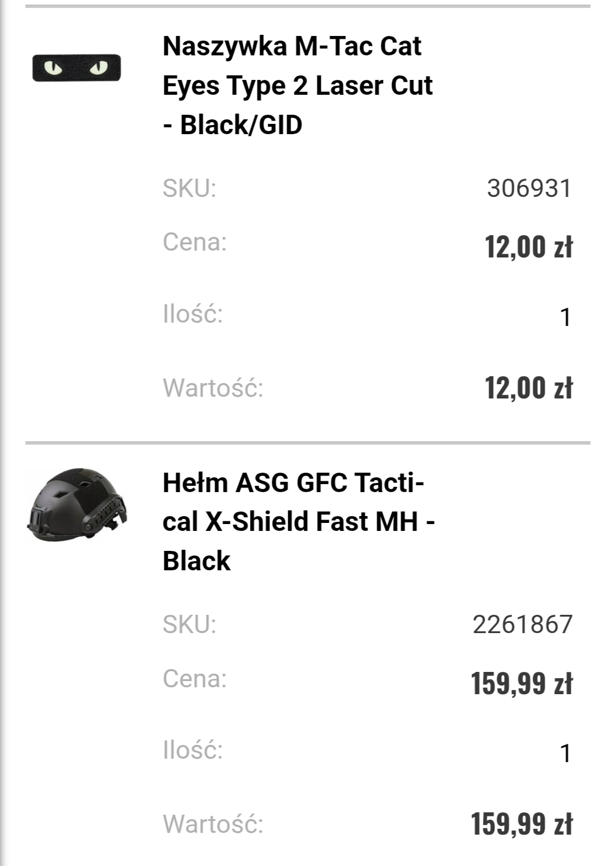Click the 12,00 zł Cena price
Viewport: 616px width, 866px height.
click(528, 247)
